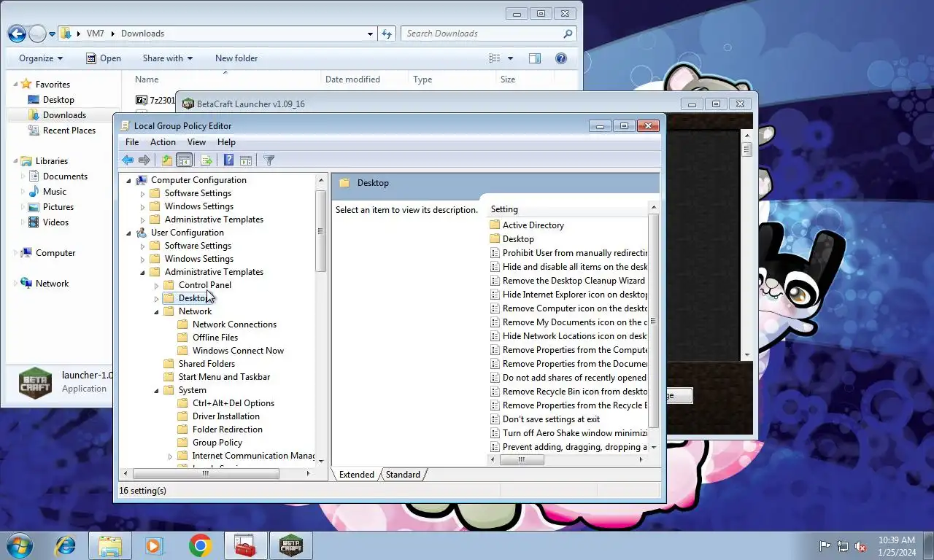Switch to the Extended tab
The width and height of the screenshot is (934, 560).
click(x=357, y=475)
